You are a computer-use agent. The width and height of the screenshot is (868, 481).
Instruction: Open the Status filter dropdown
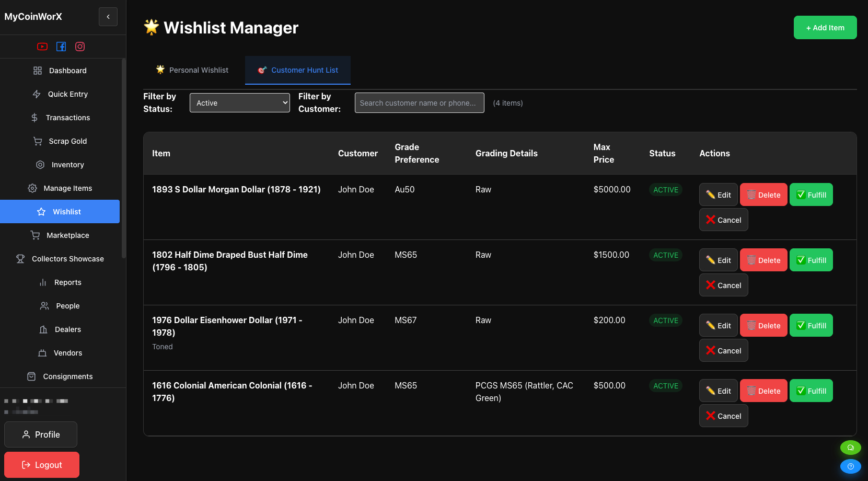239,102
